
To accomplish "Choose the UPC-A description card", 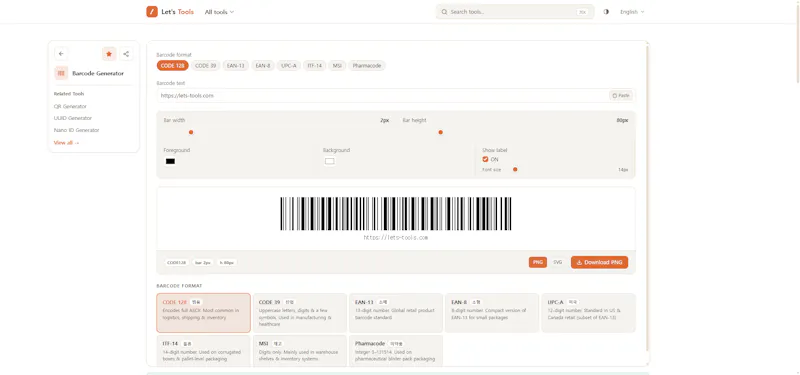I will (x=588, y=313).
